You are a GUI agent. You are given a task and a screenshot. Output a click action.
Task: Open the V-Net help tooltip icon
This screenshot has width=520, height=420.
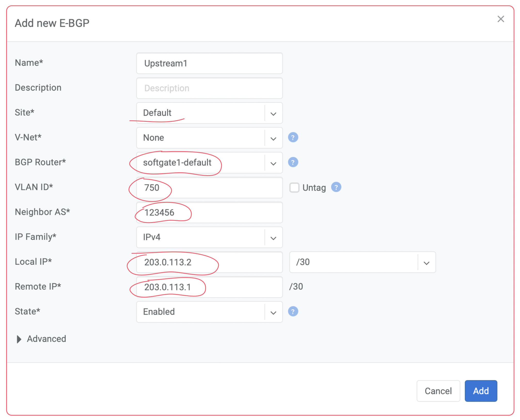[x=293, y=138]
